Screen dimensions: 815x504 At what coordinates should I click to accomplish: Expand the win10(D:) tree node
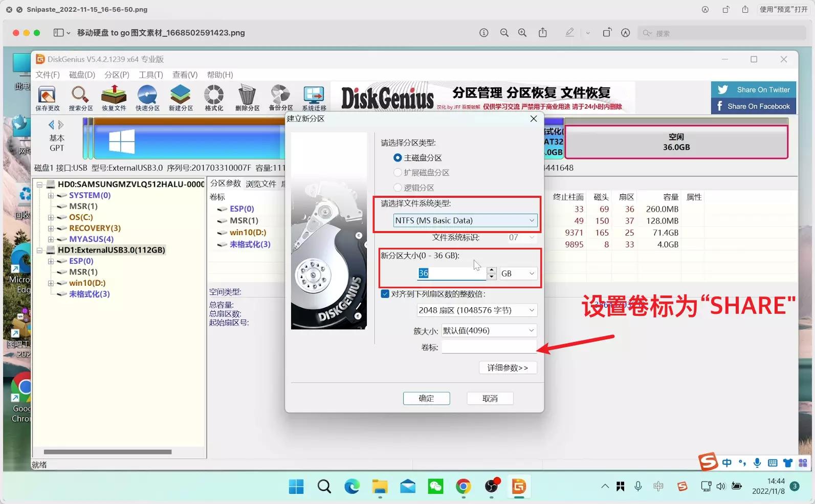coord(51,283)
